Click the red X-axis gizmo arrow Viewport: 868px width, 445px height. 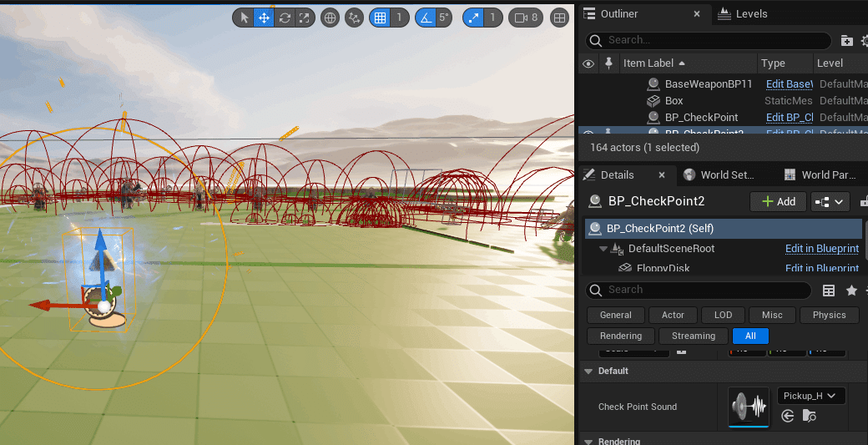click(41, 306)
